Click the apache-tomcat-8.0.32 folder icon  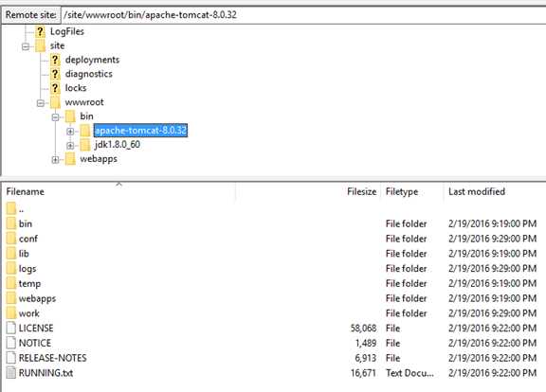pyautogui.click(x=85, y=131)
